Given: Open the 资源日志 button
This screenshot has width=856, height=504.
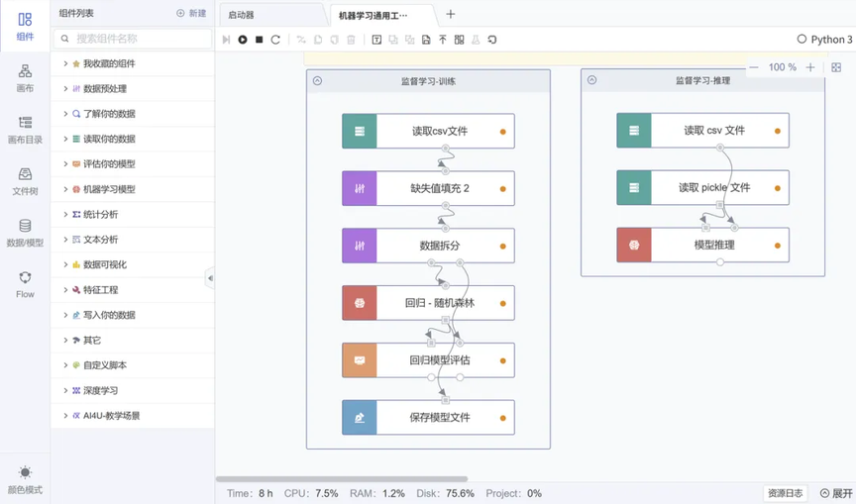Looking at the screenshot, I should coord(785,493).
